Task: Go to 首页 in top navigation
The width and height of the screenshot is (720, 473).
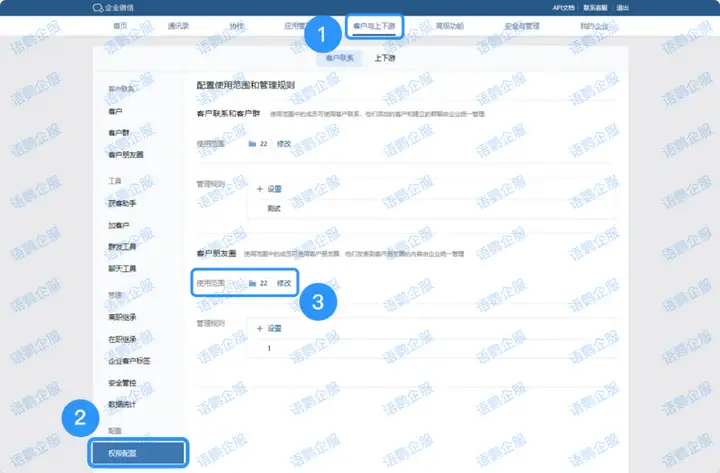Action: point(121,25)
